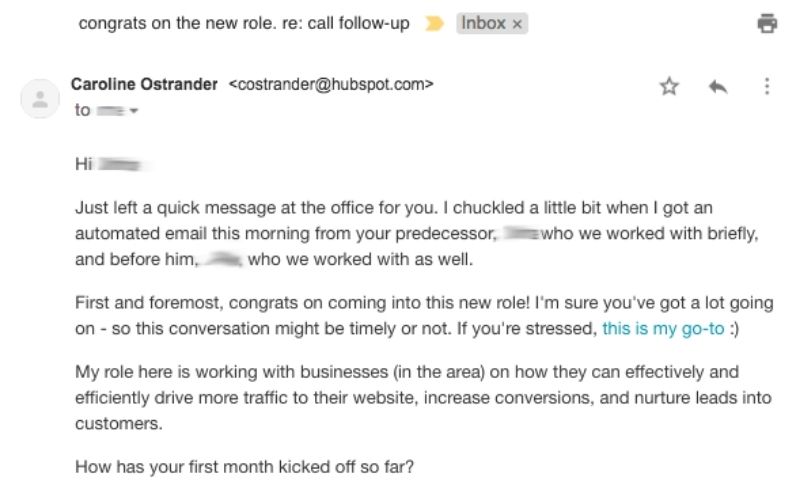Click the print all icon
800x500 pixels.
coord(767,24)
